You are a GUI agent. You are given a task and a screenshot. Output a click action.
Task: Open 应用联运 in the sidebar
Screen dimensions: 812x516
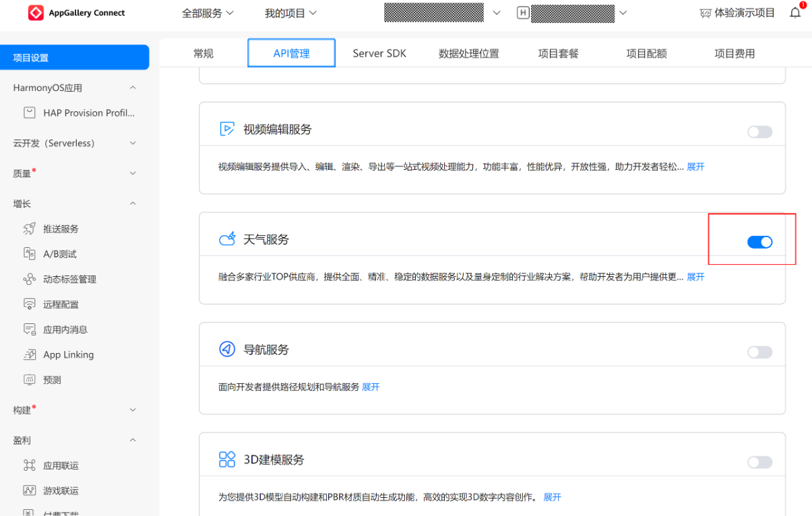(61, 465)
